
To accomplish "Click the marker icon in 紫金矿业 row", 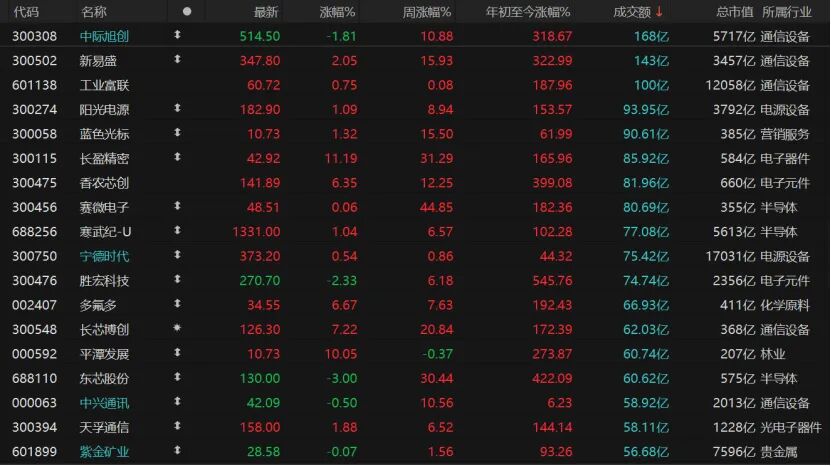I will (178, 451).
